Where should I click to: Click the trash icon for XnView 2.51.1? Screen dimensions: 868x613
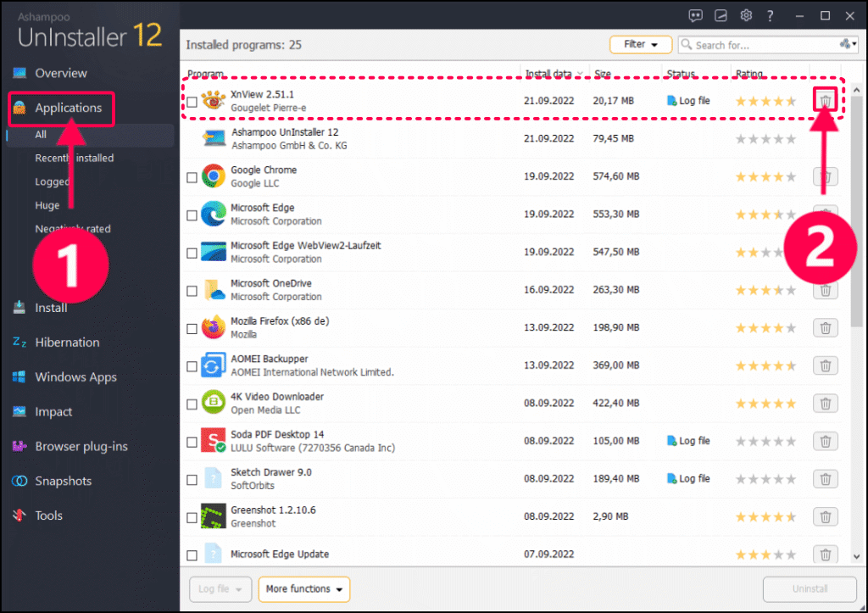point(826,101)
